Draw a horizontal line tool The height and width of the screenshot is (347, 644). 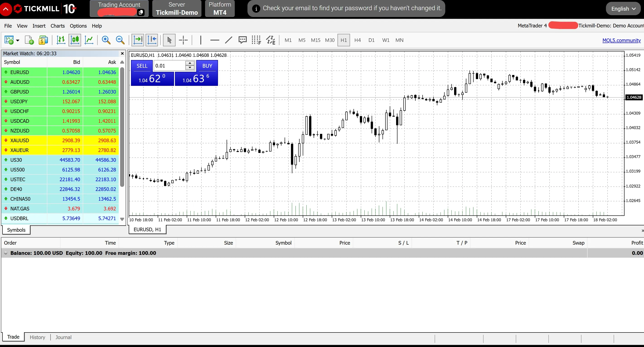(x=215, y=40)
